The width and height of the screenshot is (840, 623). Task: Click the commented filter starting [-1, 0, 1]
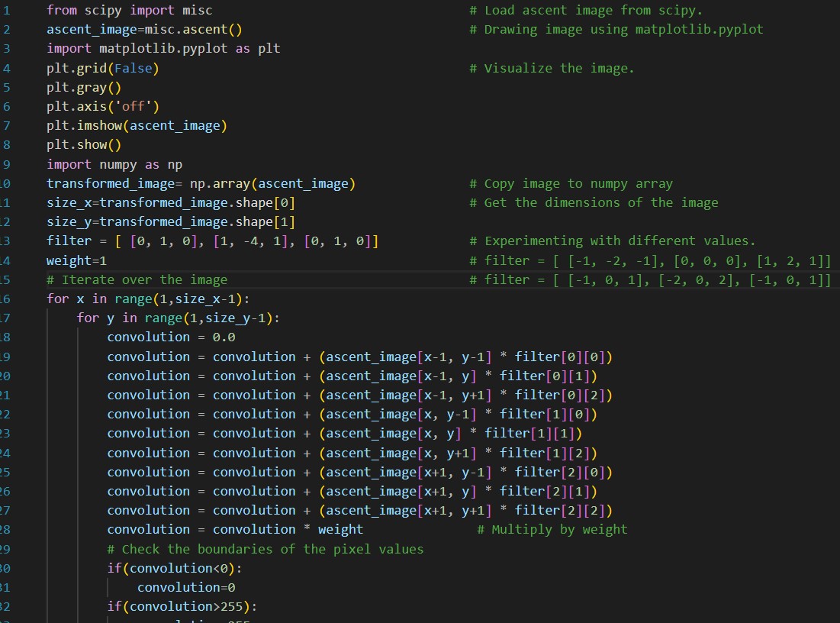[650, 280]
